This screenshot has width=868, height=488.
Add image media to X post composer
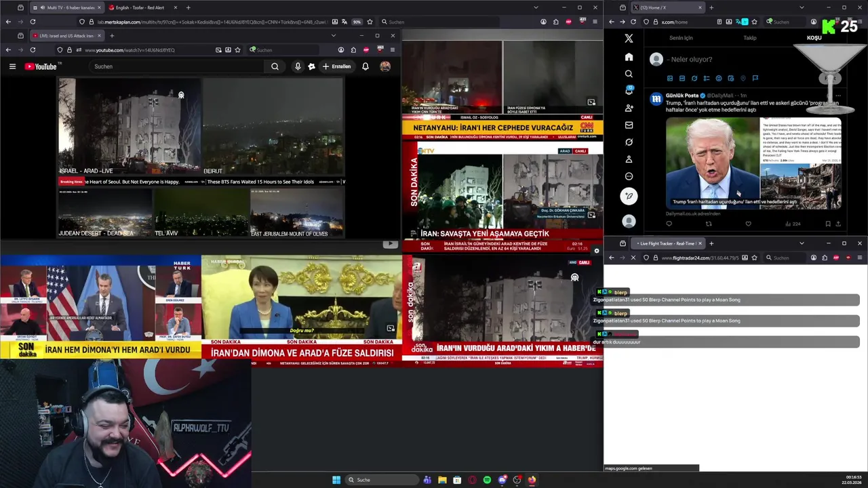[670, 79]
